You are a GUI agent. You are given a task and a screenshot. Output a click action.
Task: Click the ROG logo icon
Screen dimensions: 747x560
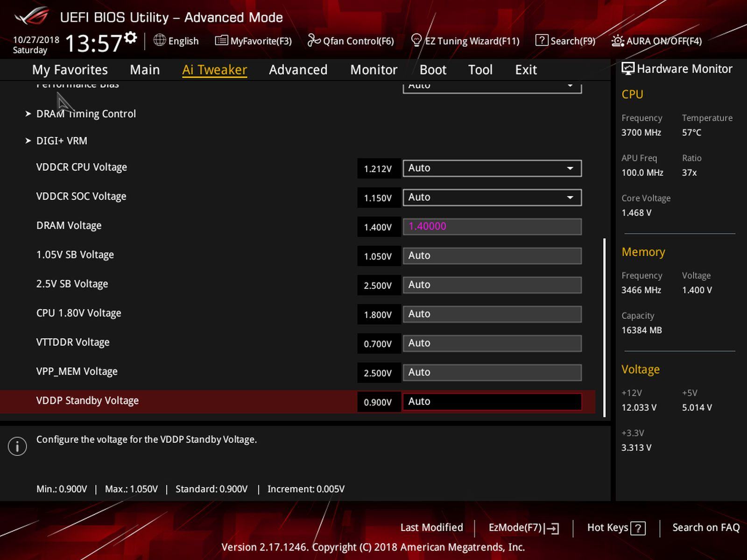click(31, 16)
